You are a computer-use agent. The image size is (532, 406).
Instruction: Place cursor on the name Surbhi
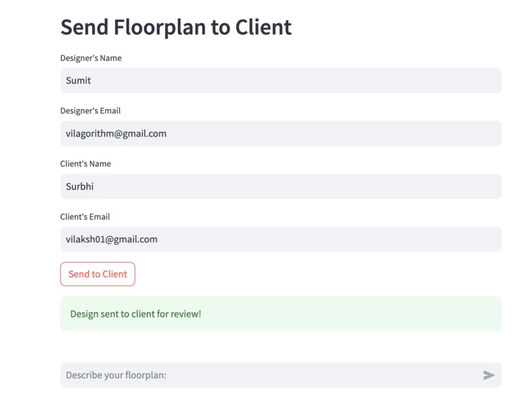coord(80,187)
